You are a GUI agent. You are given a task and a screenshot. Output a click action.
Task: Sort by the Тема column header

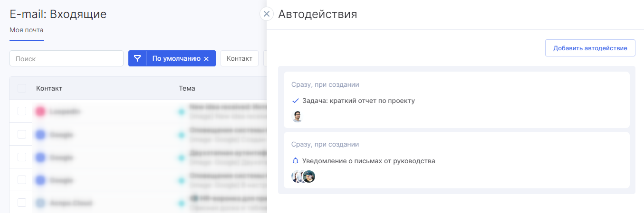187,88
